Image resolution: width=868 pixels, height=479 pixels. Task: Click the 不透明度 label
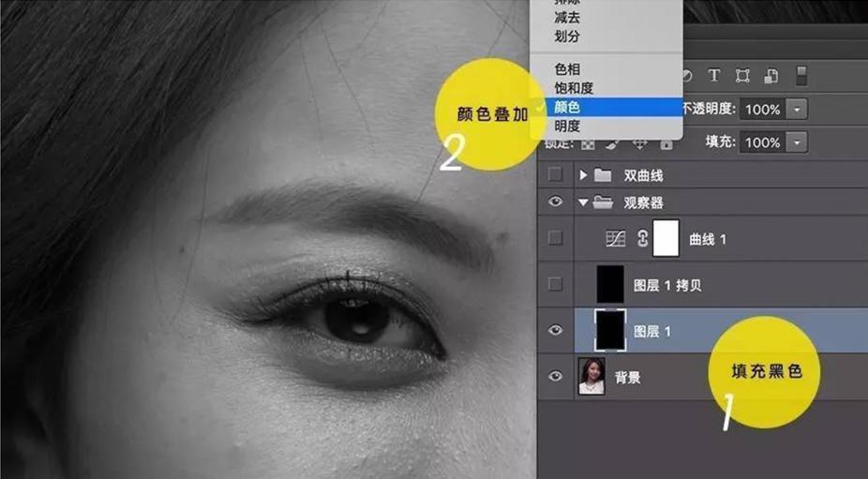click(x=709, y=109)
